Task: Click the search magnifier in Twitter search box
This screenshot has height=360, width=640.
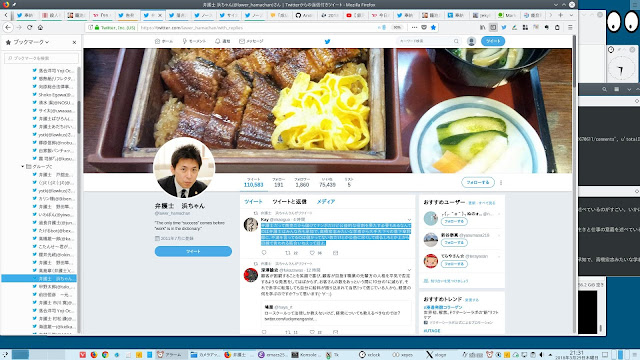Action: tap(456, 41)
